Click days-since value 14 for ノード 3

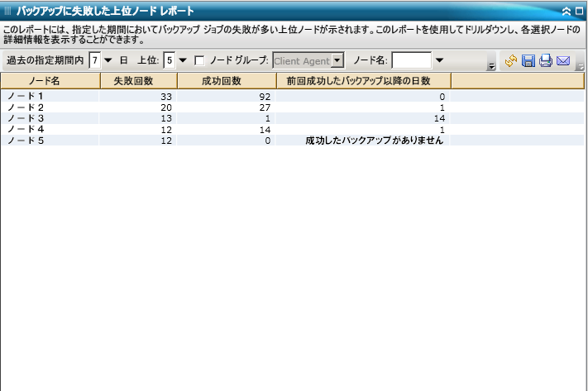click(x=439, y=118)
